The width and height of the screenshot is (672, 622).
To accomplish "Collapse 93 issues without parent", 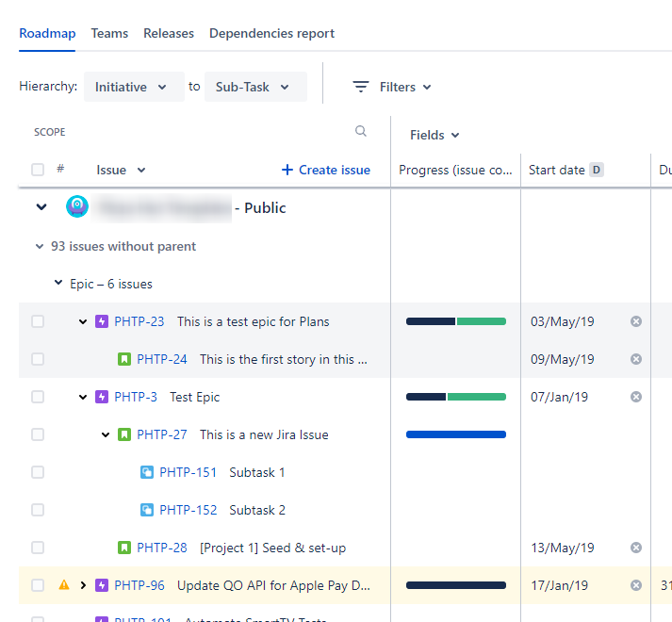I will coord(40,247).
